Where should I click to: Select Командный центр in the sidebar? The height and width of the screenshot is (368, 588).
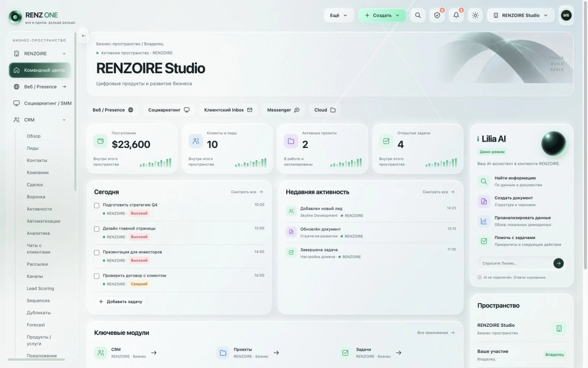tap(40, 70)
